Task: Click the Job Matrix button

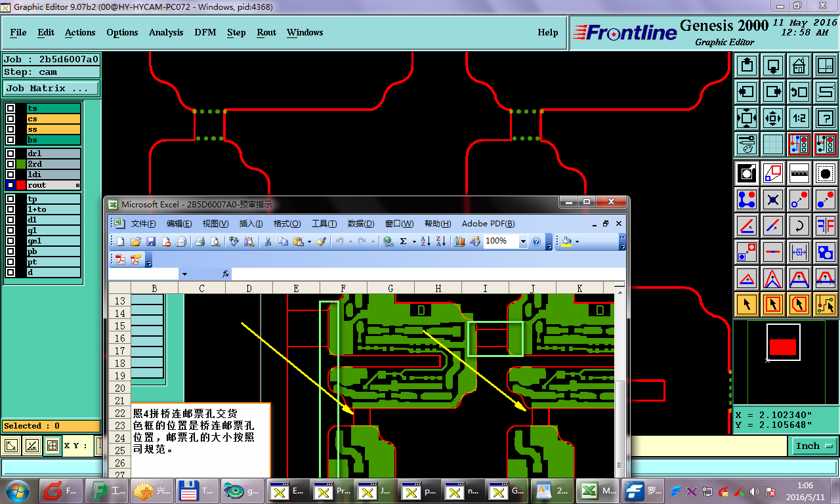Action: coord(51,88)
